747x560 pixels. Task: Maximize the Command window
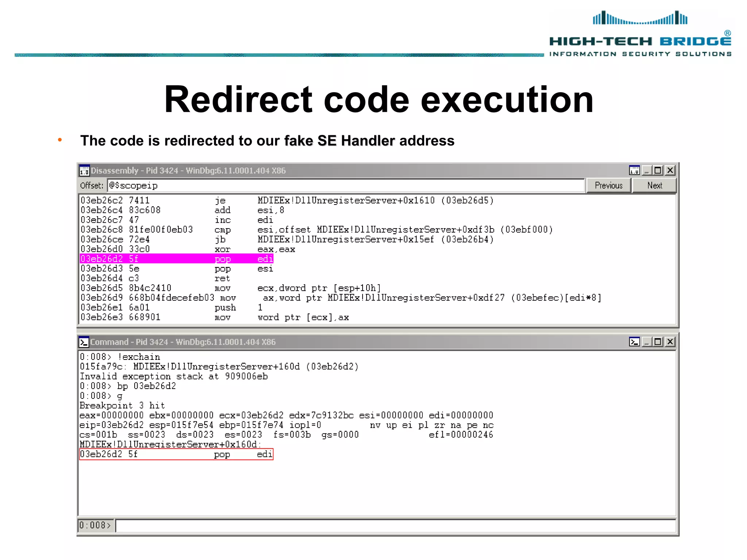coord(658,342)
